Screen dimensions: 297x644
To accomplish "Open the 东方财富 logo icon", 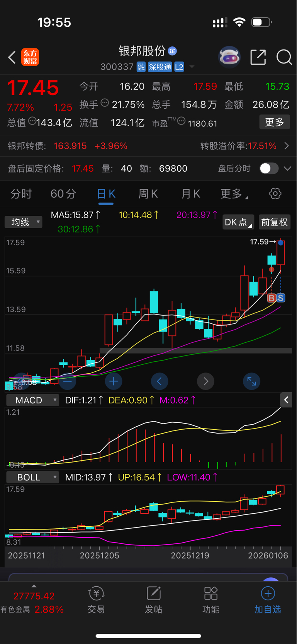I will tap(30, 57).
